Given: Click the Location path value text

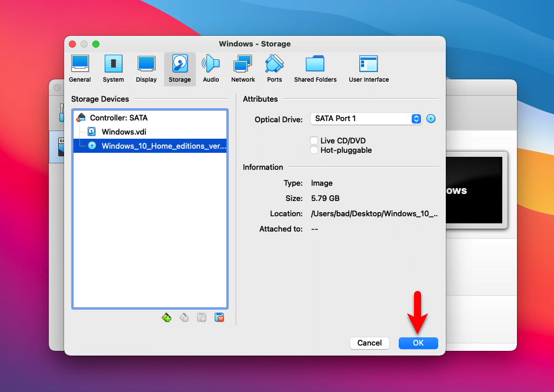Looking at the screenshot, I should [x=374, y=214].
